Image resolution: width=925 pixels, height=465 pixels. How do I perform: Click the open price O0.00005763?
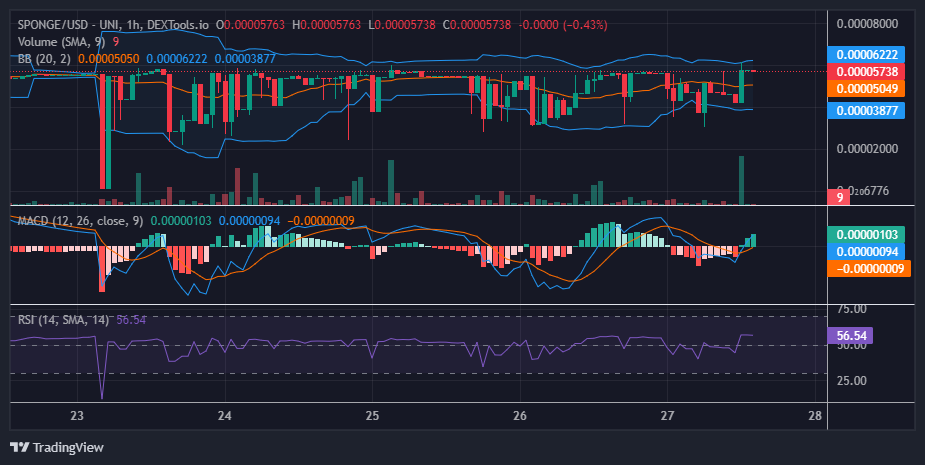point(251,25)
